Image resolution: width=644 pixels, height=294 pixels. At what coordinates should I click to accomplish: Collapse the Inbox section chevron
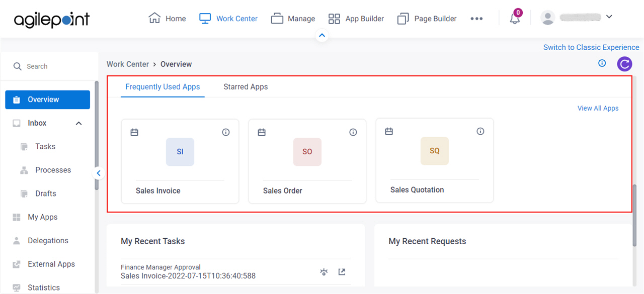78,123
